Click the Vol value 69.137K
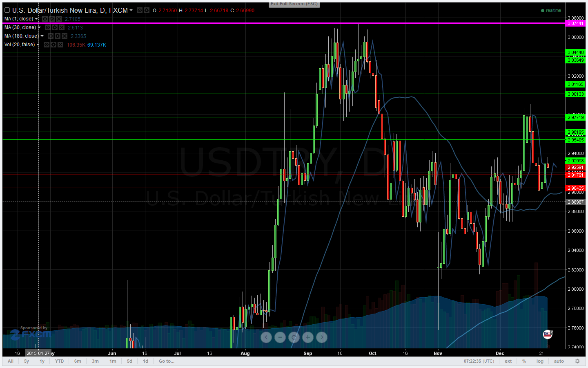Viewport: 588px width, 368px height. click(x=97, y=45)
